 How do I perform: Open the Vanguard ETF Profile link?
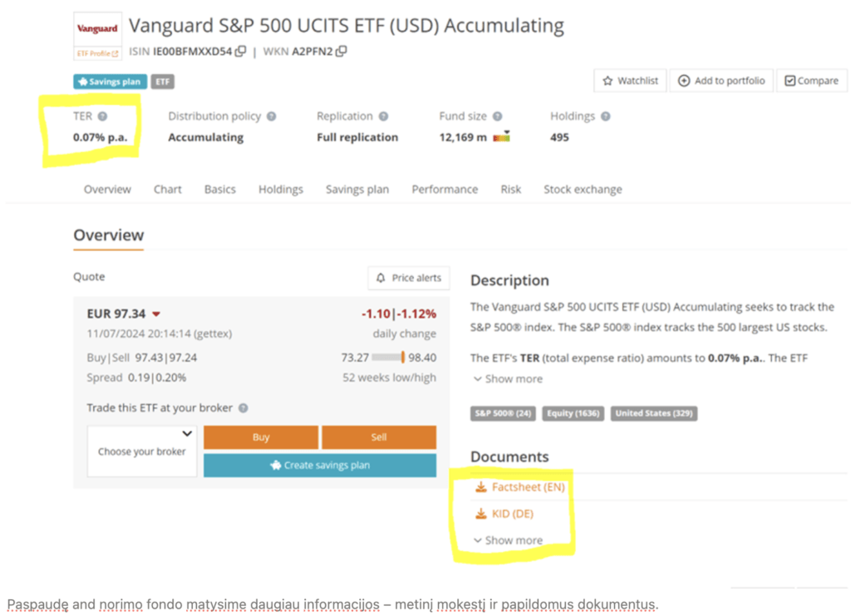tap(98, 53)
